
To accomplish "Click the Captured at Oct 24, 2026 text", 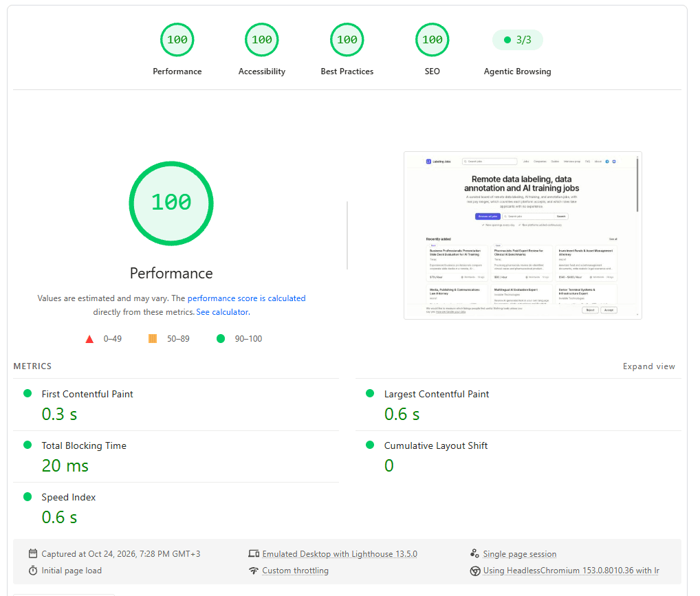I will tap(121, 554).
